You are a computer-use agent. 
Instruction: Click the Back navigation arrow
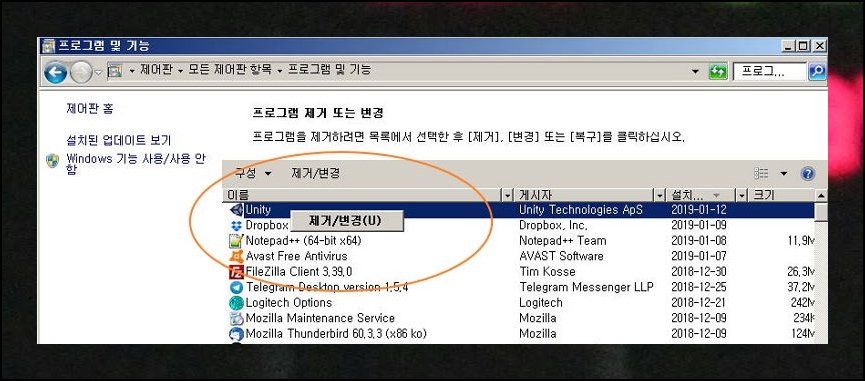(55, 72)
